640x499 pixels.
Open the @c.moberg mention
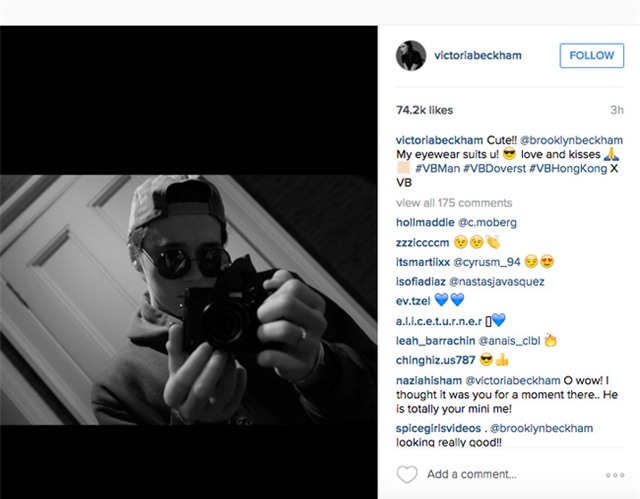click(487, 222)
